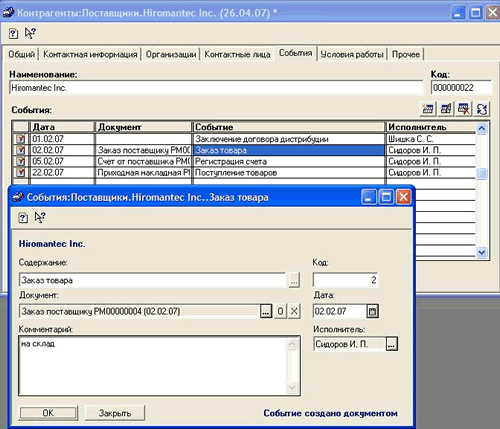
Task: Clear the document field with X button
Action: click(294, 311)
